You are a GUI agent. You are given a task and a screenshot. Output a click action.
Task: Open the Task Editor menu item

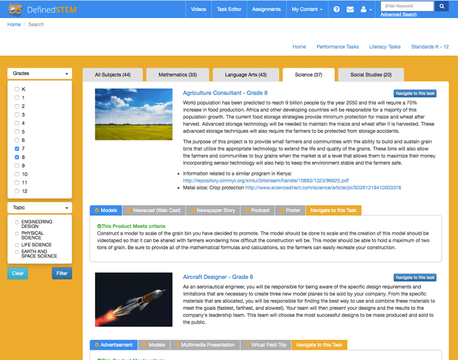[x=229, y=9]
